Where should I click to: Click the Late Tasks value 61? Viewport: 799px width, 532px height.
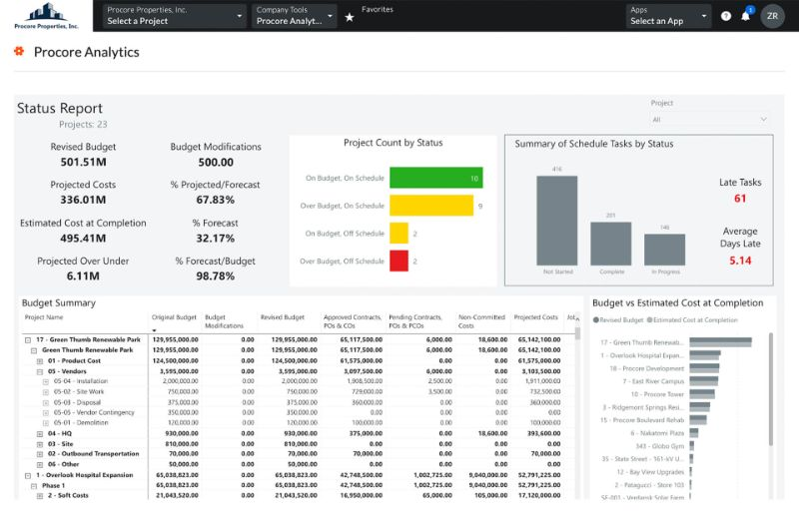[x=740, y=199]
